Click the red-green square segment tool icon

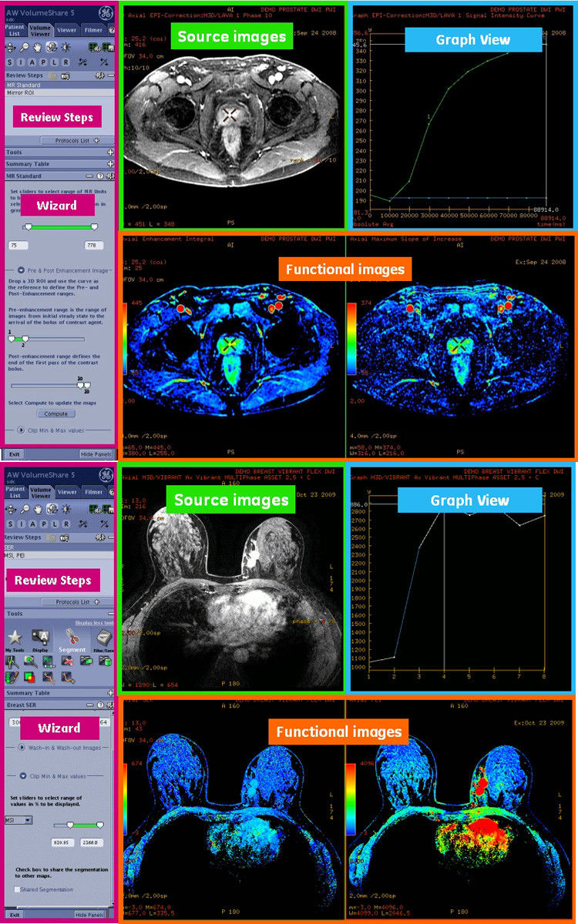(29, 677)
